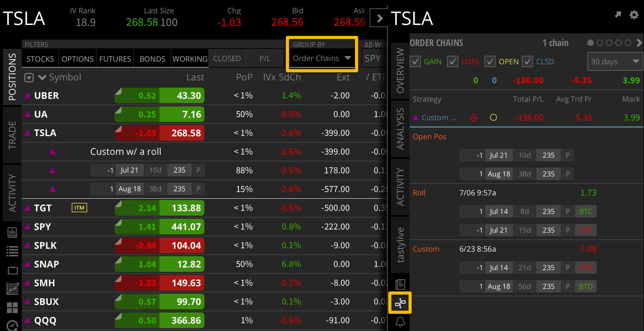This screenshot has width=644, height=331.
Task: Switch to the left ACTIVITY side tab
Action: [12, 193]
